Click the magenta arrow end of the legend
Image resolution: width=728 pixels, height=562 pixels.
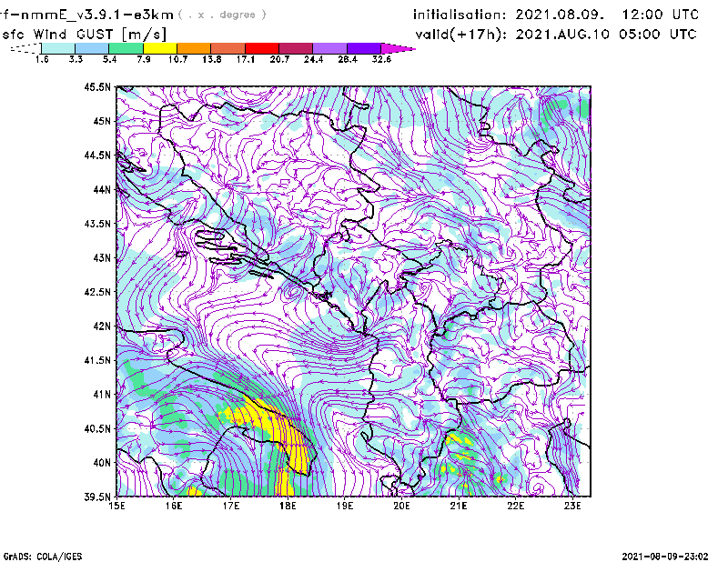click(398, 48)
